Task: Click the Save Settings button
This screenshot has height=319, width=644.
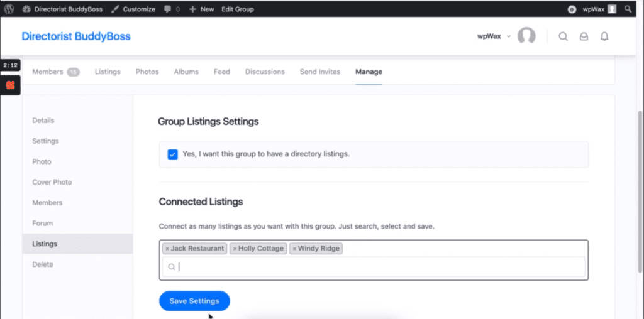Action: (194, 301)
